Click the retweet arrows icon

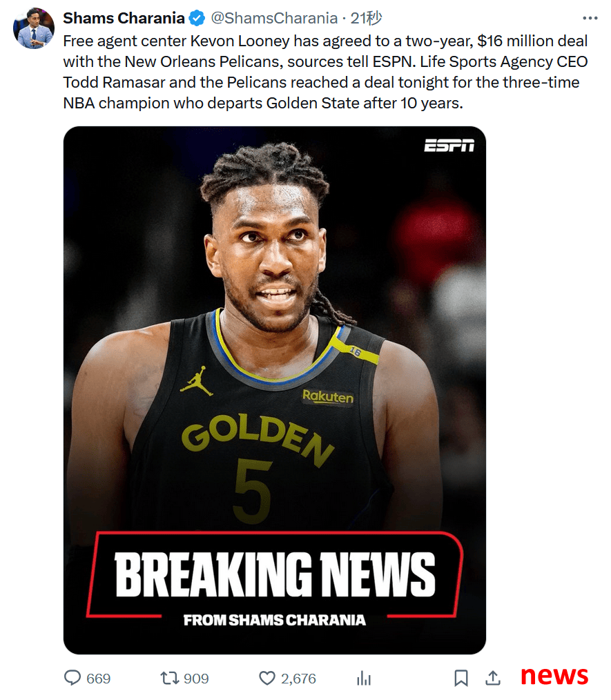click(170, 678)
